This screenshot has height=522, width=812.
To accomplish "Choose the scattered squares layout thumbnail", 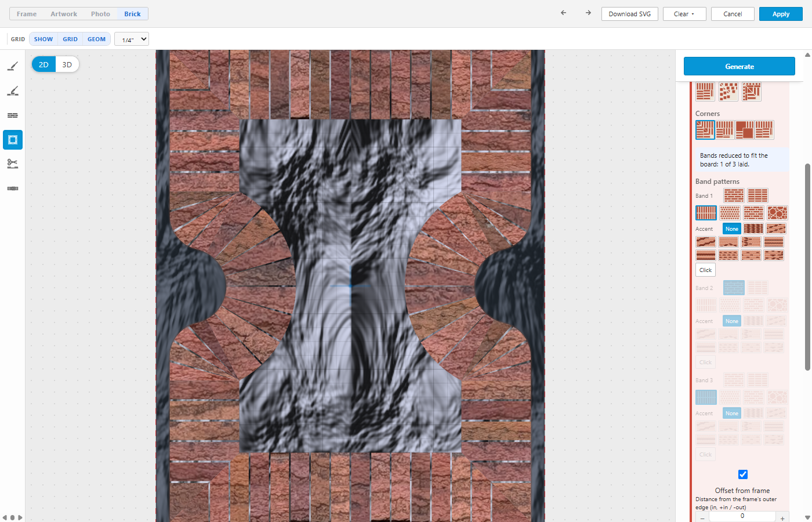I will [728, 92].
